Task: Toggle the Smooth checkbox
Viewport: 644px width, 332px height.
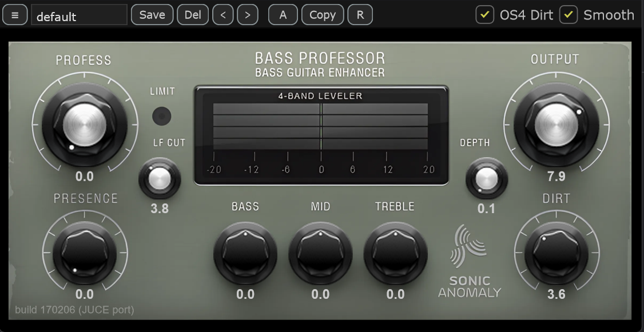Action: tap(569, 15)
